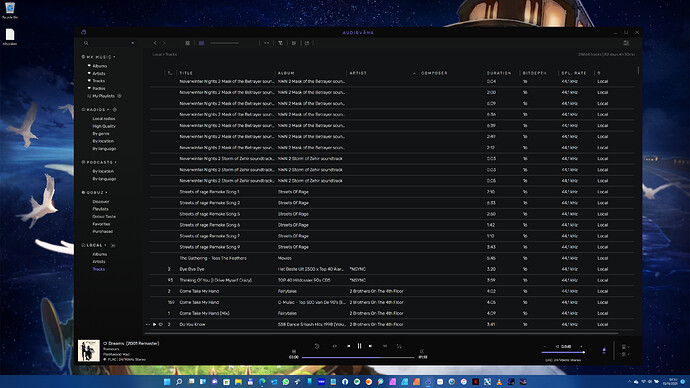690x388 pixels.
Task: Toggle shuffle playback mode
Action: click(x=399, y=346)
